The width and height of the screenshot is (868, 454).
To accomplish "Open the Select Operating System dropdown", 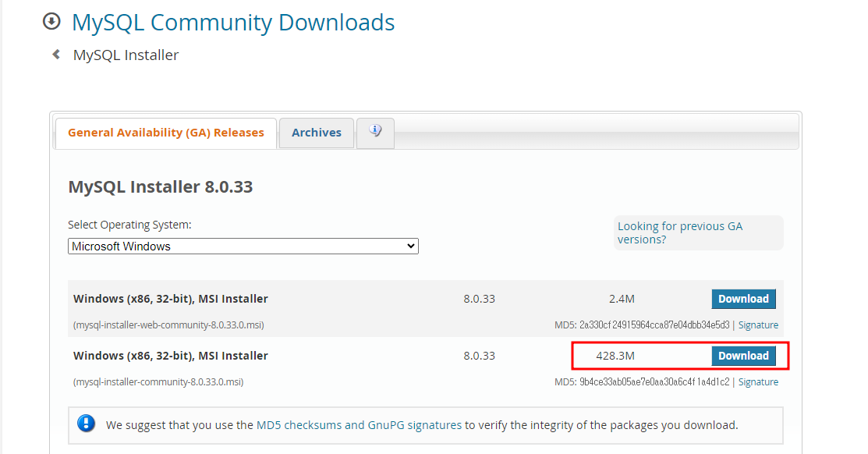I will (x=243, y=247).
